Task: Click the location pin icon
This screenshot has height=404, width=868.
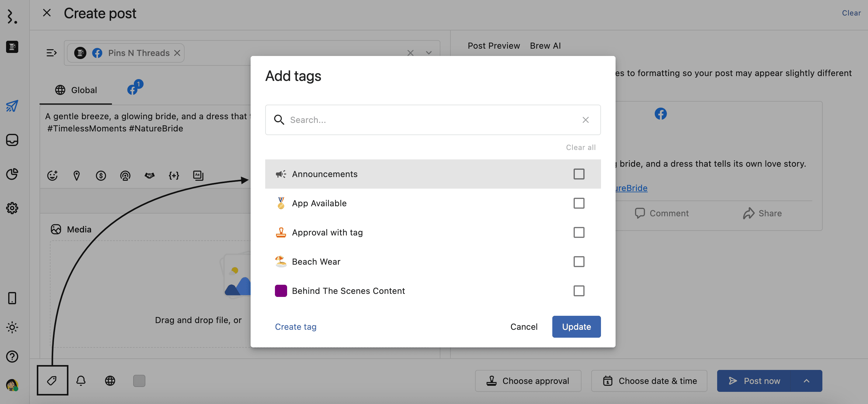Action: 76,175
